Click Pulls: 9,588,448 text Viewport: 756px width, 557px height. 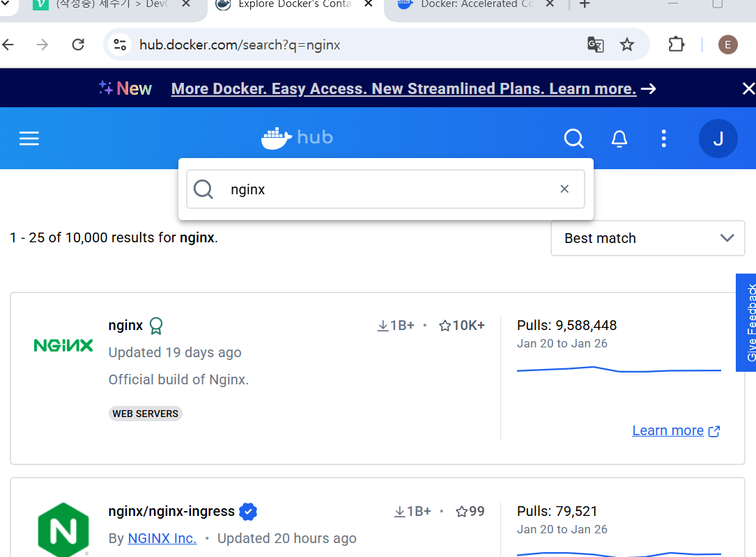566,325
